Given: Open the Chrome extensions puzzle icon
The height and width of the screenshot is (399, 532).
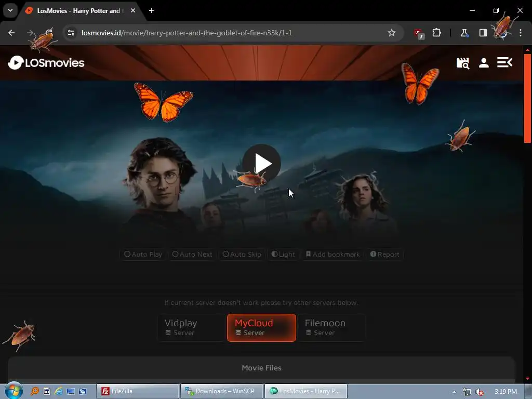Looking at the screenshot, I should coord(436,33).
